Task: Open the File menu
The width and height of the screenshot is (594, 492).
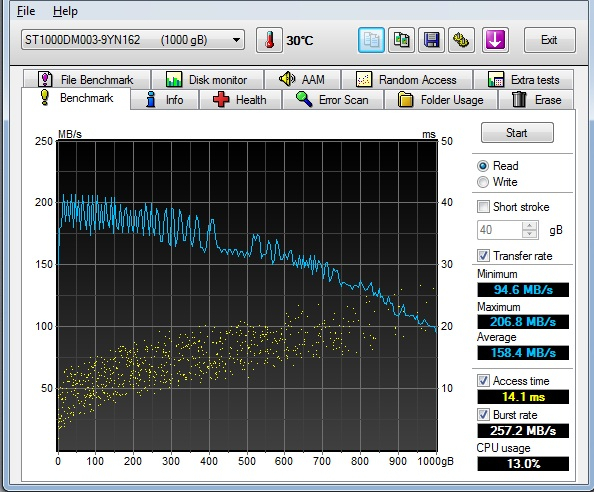Action: pos(26,11)
